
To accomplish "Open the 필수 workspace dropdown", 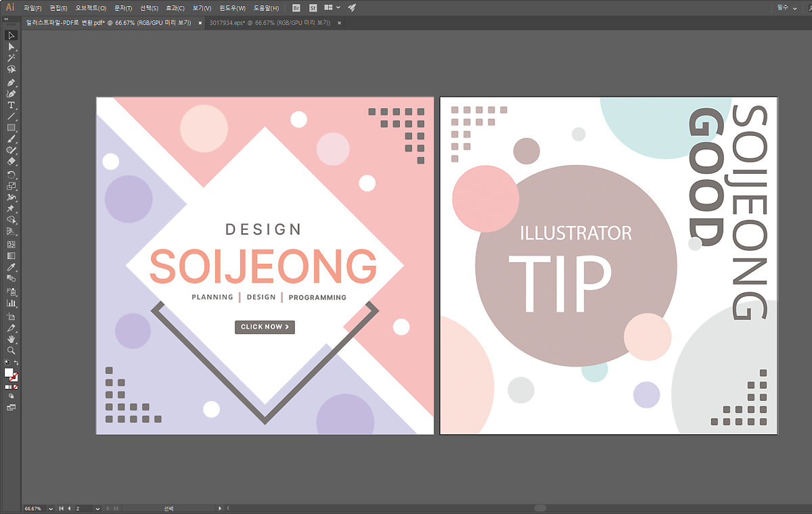I will [786, 7].
